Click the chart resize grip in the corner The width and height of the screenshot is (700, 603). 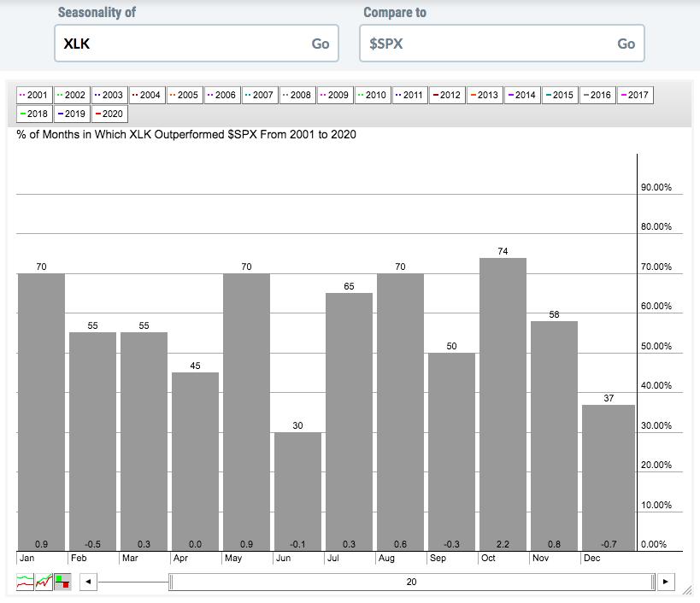point(686,590)
